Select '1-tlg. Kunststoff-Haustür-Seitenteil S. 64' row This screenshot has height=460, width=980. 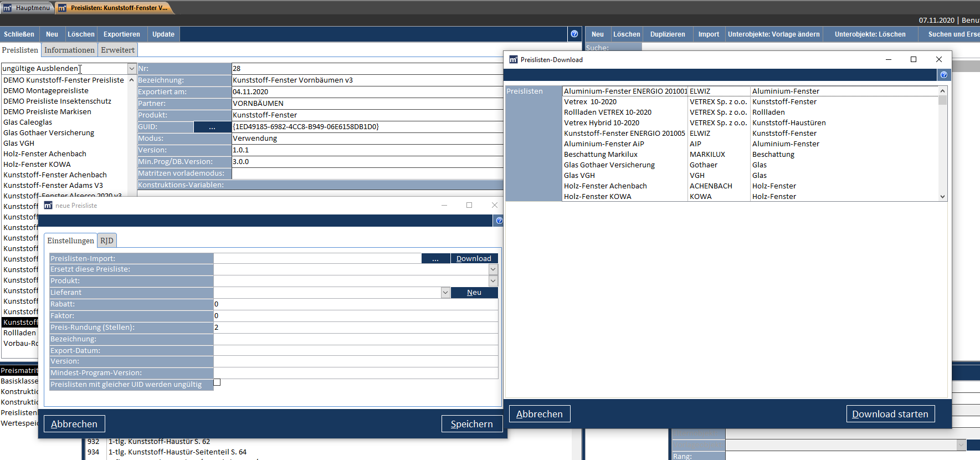[177, 452]
